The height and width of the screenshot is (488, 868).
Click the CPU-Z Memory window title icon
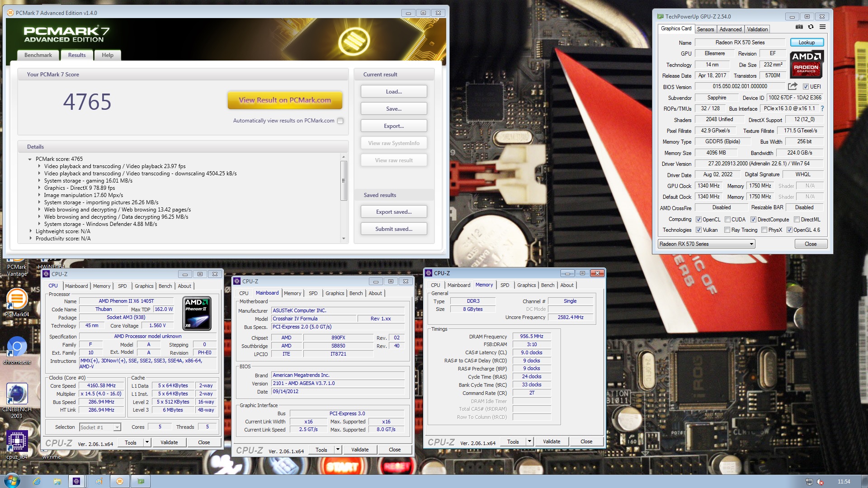429,273
